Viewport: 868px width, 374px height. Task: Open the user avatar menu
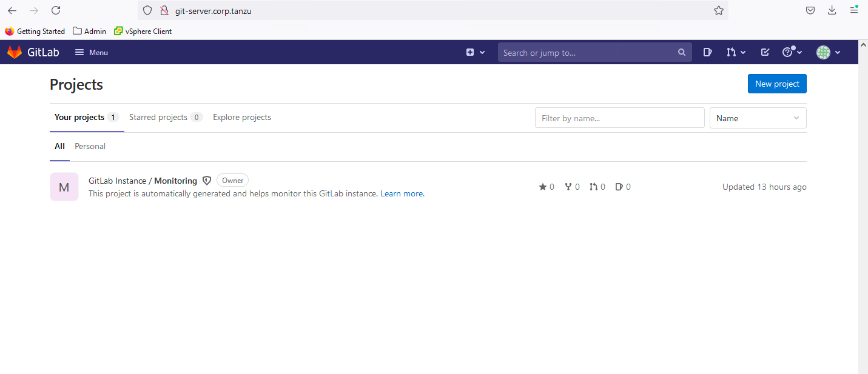point(828,53)
